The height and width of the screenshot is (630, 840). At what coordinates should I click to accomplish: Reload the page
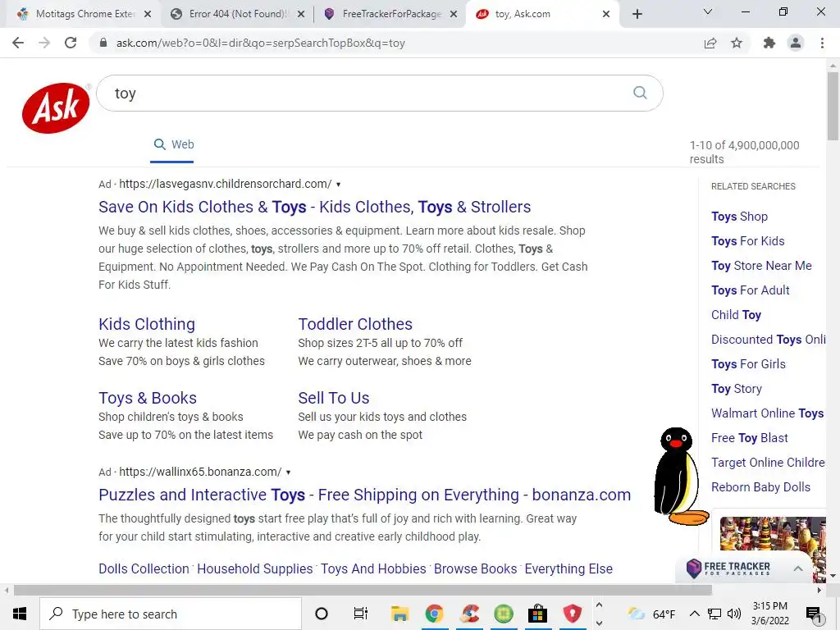coord(71,43)
